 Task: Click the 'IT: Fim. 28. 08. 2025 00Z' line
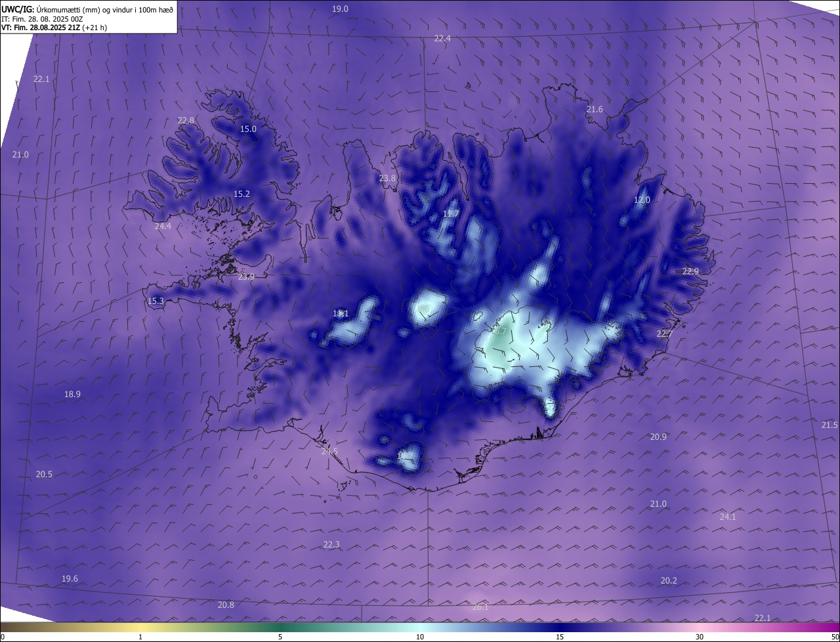click(x=42, y=19)
